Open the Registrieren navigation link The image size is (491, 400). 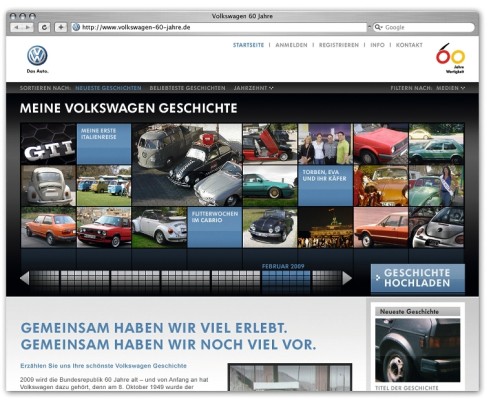[x=339, y=45]
